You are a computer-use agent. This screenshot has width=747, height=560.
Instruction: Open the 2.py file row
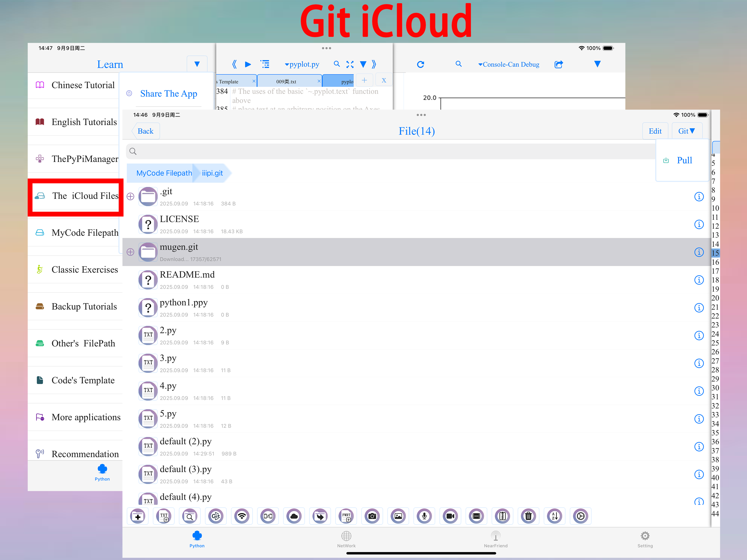click(x=416, y=336)
